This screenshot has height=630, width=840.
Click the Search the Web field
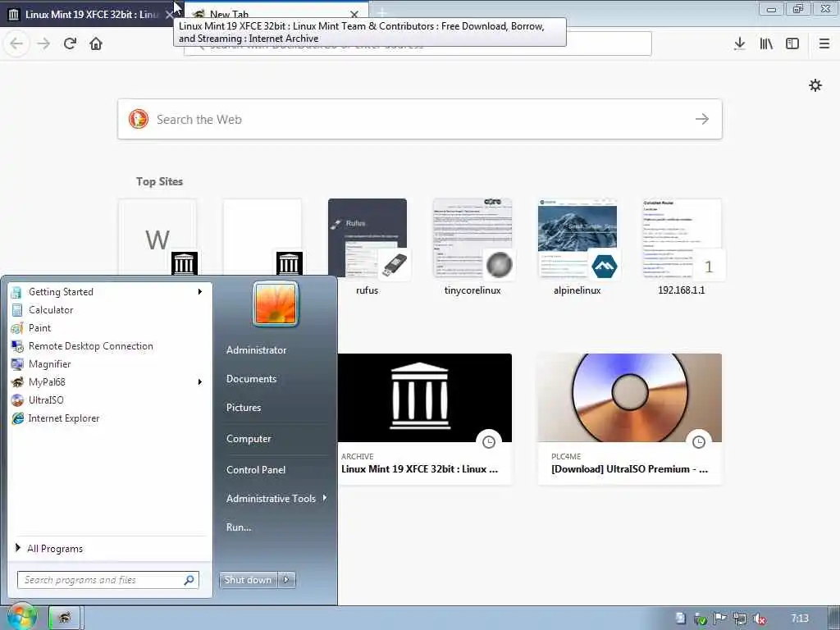(x=420, y=119)
